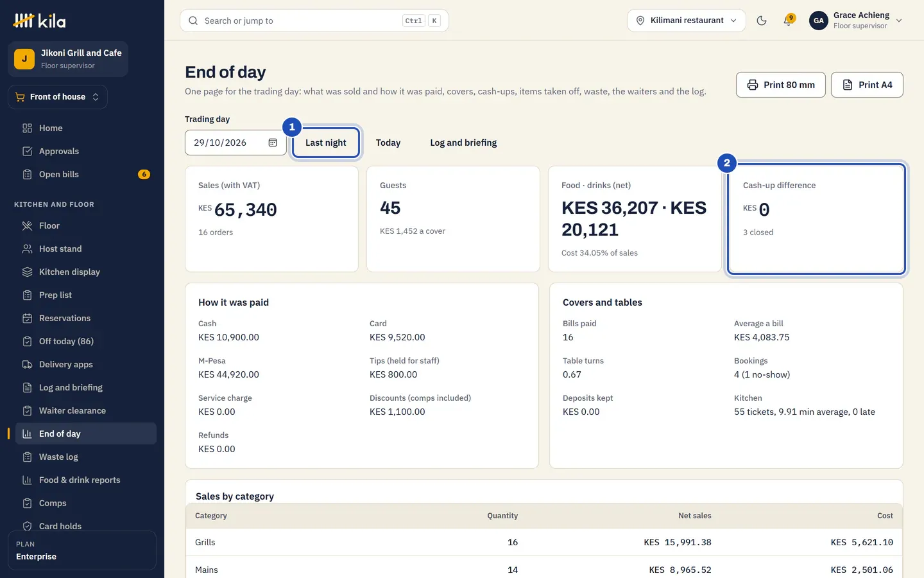Open Log and briefing in the sidebar

(86, 387)
